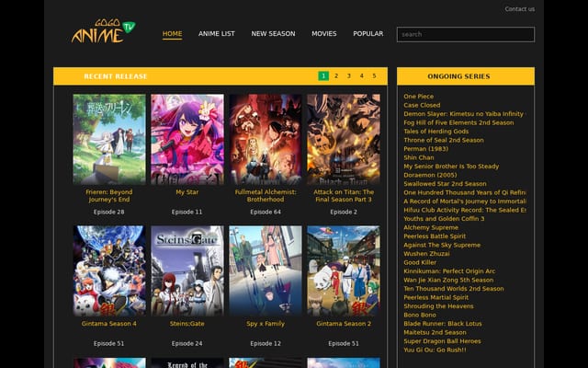Open the My Star poster thumbnail

point(187,139)
